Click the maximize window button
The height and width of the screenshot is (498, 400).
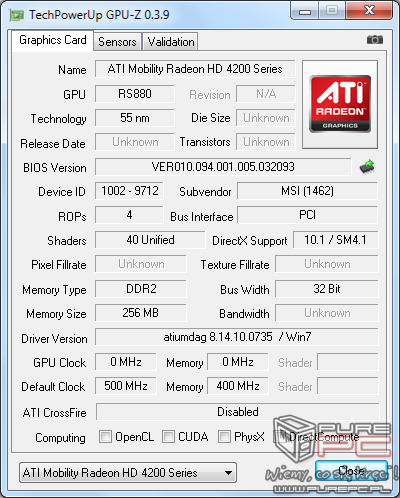point(332,11)
